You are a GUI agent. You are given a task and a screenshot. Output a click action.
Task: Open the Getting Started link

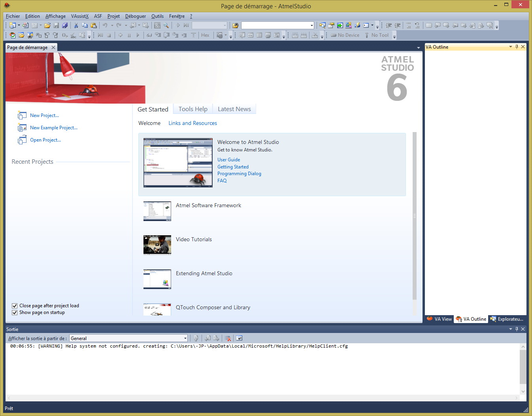(233, 167)
